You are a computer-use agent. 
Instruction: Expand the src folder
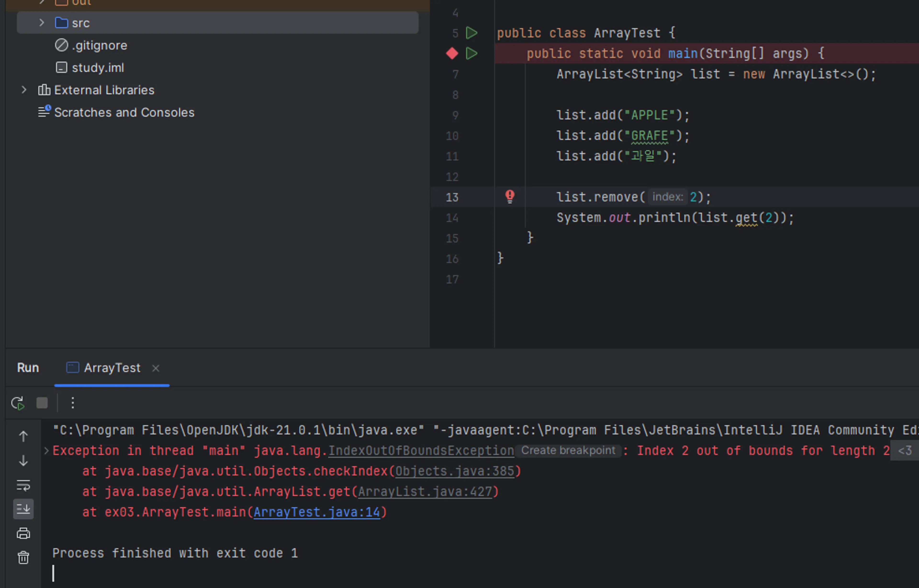(x=42, y=23)
